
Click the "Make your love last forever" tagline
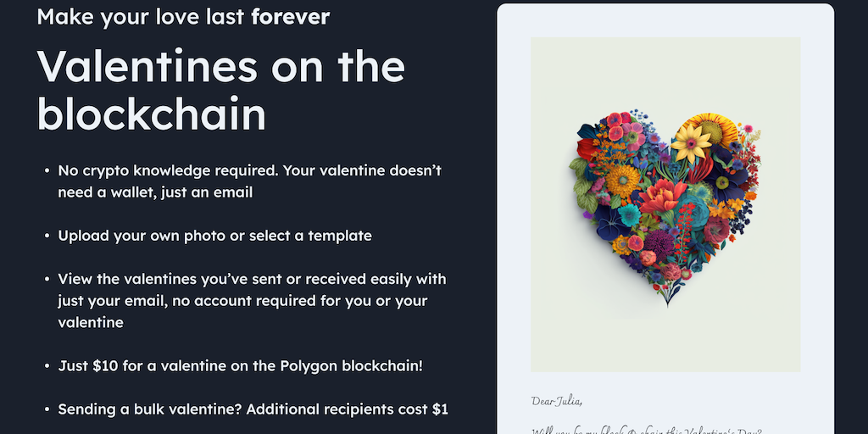pos(183,16)
